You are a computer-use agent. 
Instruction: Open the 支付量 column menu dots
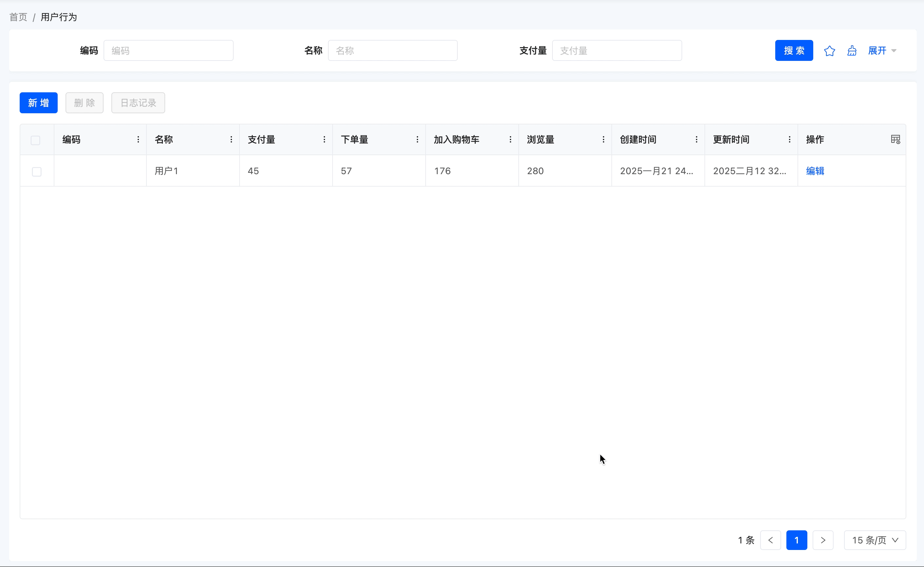pos(324,139)
